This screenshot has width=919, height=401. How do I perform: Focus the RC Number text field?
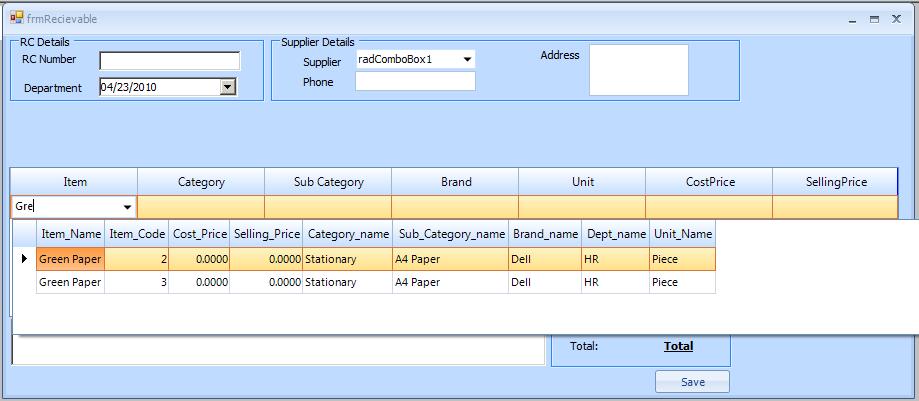coord(169,61)
